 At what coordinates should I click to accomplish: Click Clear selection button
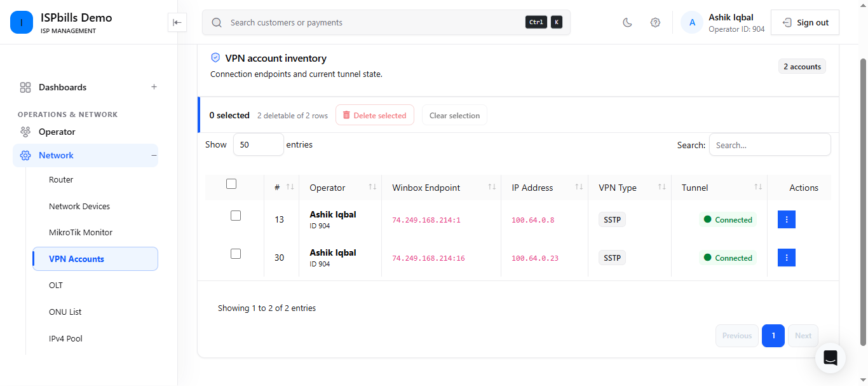[x=455, y=115]
